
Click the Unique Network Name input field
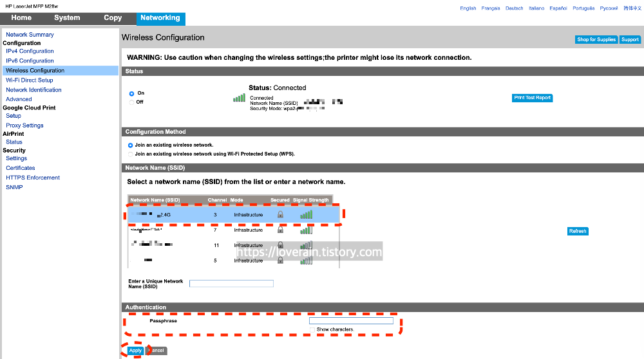pyautogui.click(x=231, y=284)
